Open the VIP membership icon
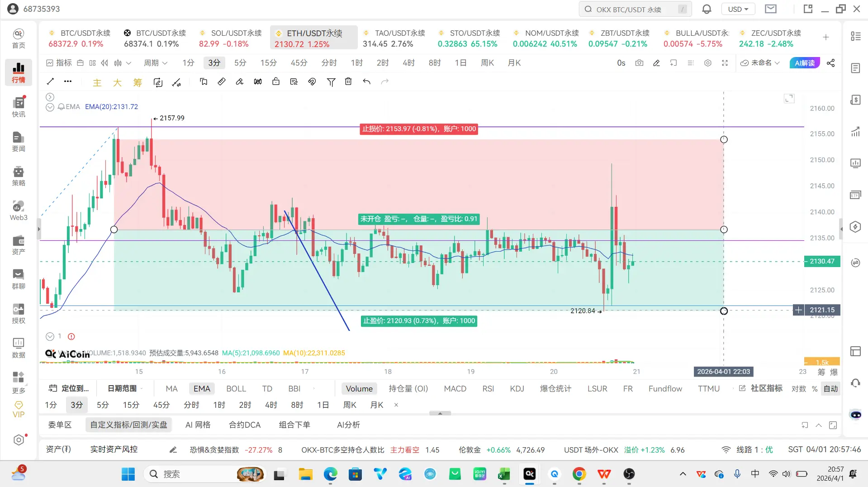This screenshot has width=868, height=487. pos(19,410)
